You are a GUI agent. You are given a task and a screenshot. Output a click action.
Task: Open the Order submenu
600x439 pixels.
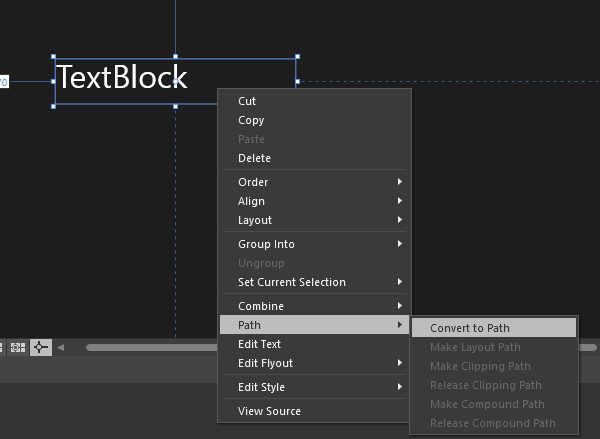[315, 182]
